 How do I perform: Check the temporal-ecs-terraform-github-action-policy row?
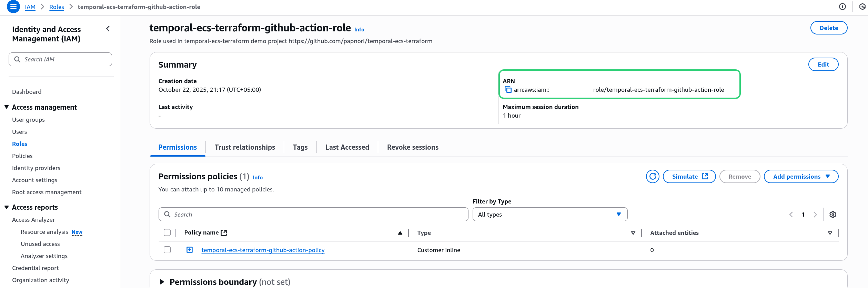point(167,250)
